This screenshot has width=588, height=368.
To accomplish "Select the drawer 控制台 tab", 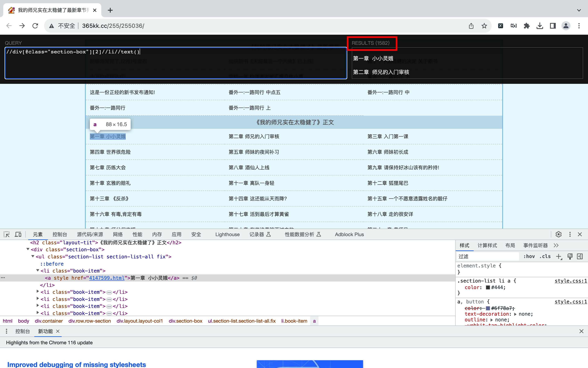I will pos(23,331).
